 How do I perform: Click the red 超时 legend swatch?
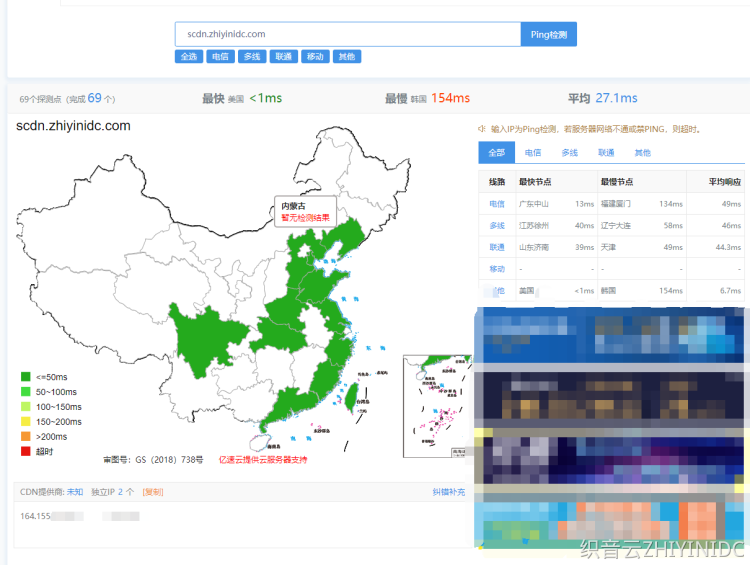click(25, 451)
